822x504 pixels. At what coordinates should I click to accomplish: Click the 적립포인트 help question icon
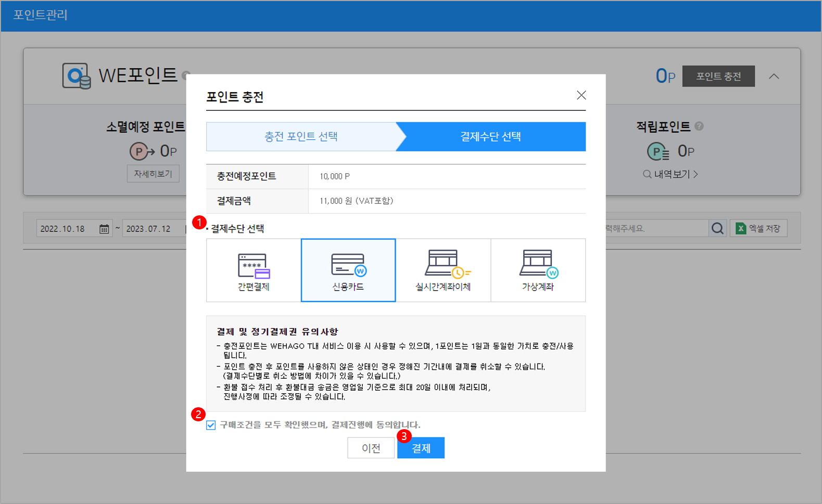(x=699, y=126)
